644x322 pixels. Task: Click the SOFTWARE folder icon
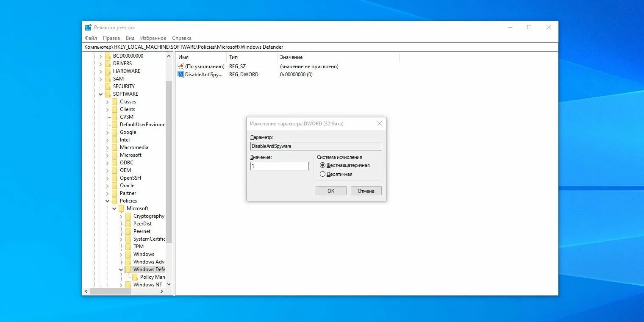coord(108,94)
